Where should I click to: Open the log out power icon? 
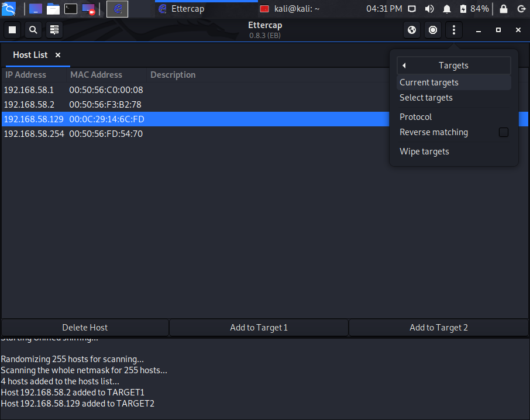521,9
